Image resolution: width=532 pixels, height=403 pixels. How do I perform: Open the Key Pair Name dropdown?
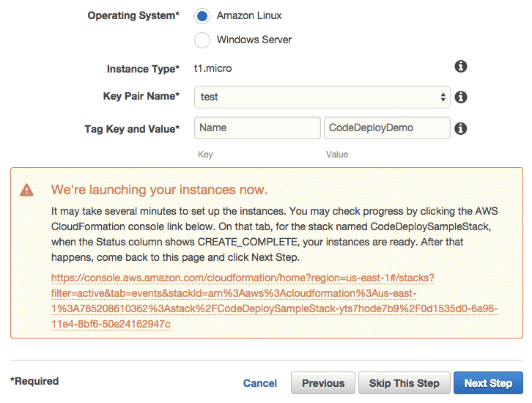coord(322,97)
